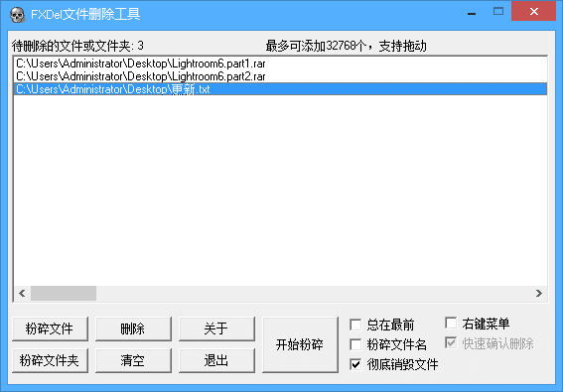Viewport: 563px width, 392px height.
Task: Uncheck the 彻底销毁文件 checkbox
Action: 355,365
